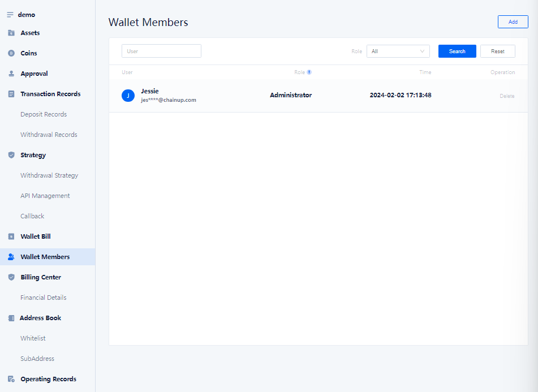This screenshot has height=392, width=538.
Task: Click the Role info tooltip icon
Action: pos(309,72)
